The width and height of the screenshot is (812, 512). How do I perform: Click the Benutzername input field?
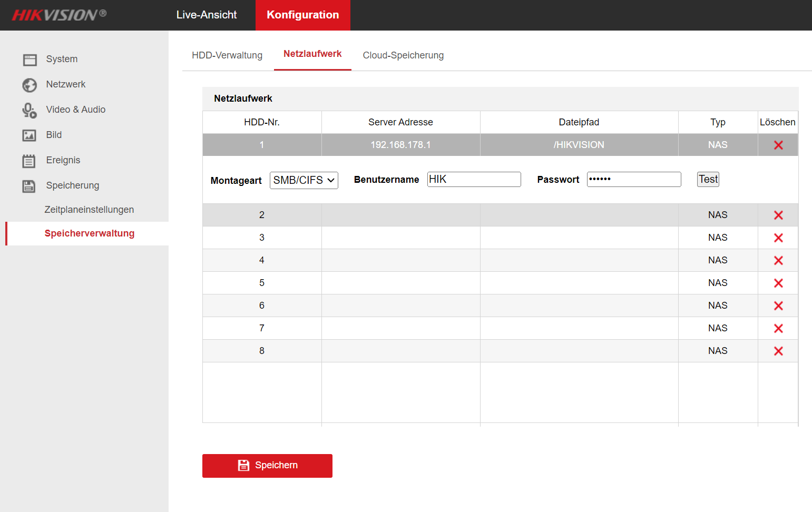(x=474, y=179)
